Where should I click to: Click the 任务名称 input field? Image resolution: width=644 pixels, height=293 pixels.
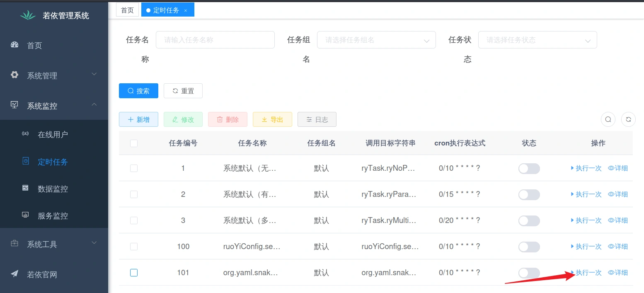pyautogui.click(x=215, y=40)
